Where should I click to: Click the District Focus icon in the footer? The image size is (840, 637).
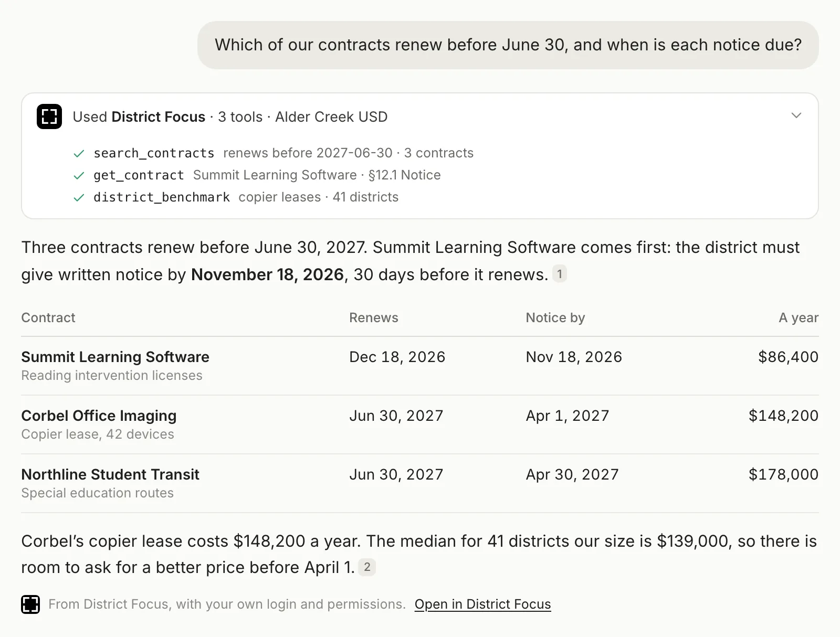pos(30,604)
